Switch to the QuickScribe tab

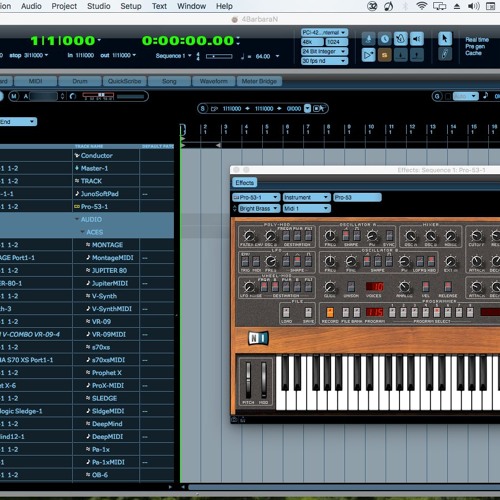pos(124,81)
